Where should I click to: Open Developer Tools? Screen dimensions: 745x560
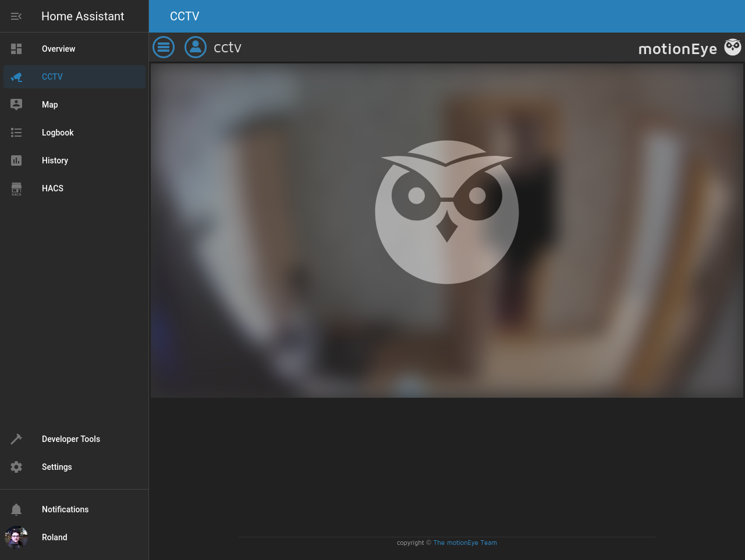tap(74, 439)
